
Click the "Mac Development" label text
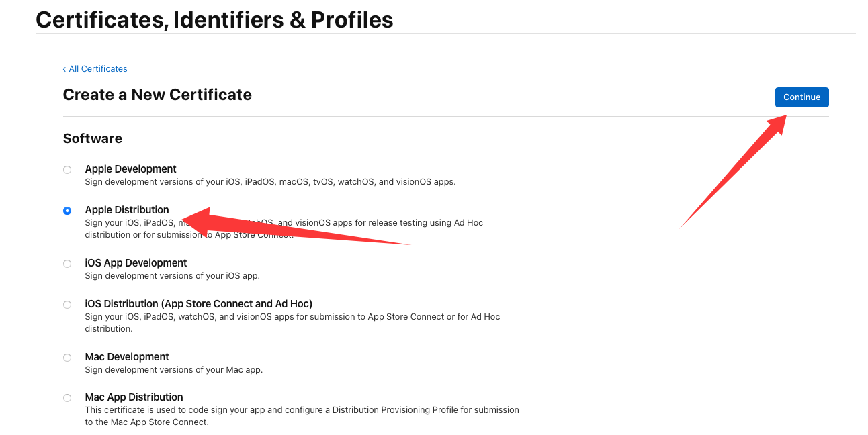click(x=127, y=357)
